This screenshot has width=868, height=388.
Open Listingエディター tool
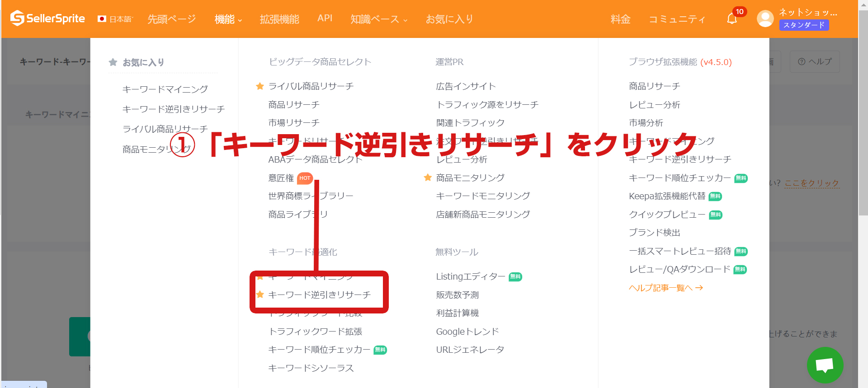(x=471, y=276)
